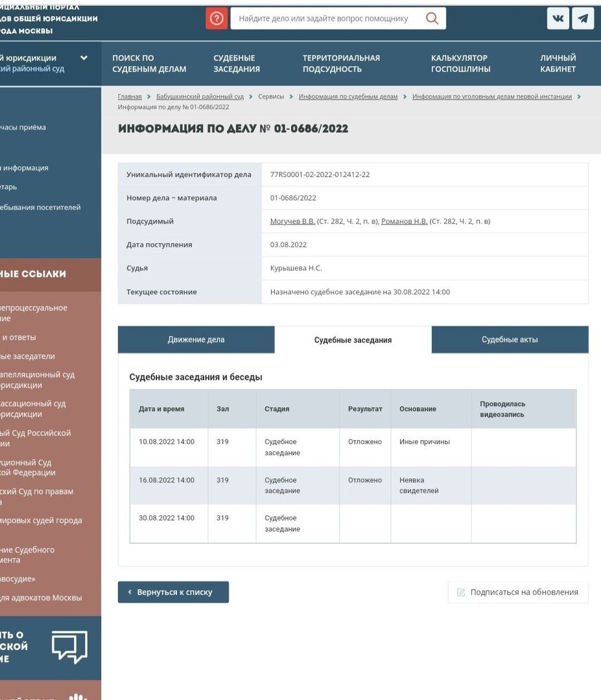Image resolution: width=601 pixels, height=700 pixels.
Task: Click the edit icon beside Подписаться на обновления
Action: [461, 592]
